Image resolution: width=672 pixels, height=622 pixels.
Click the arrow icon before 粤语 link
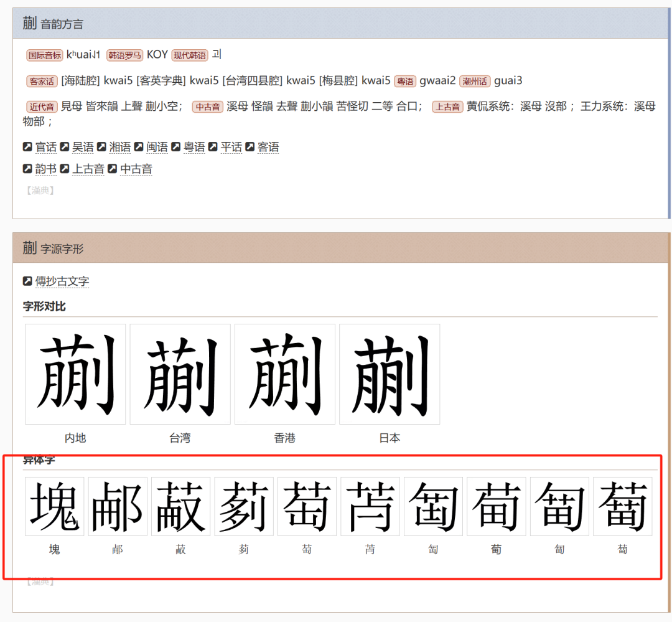pyautogui.click(x=176, y=147)
